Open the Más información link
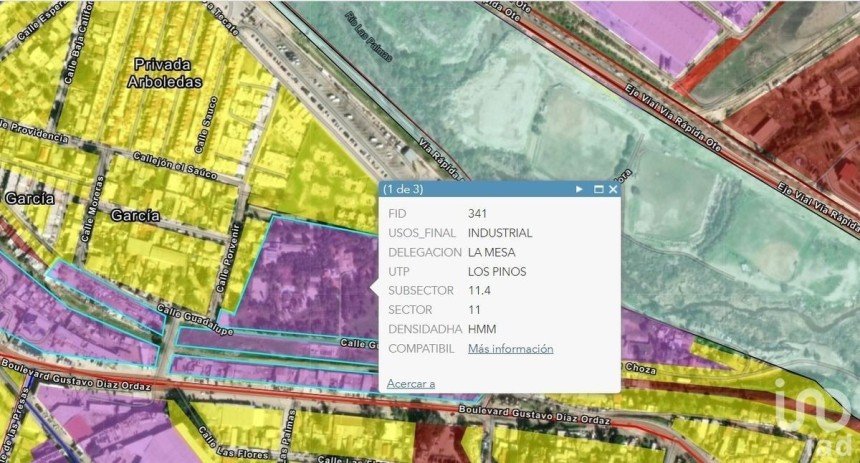 point(511,349)
